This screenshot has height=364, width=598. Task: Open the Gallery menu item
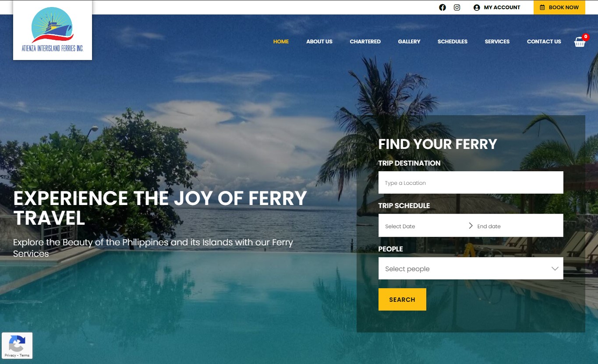409,42
